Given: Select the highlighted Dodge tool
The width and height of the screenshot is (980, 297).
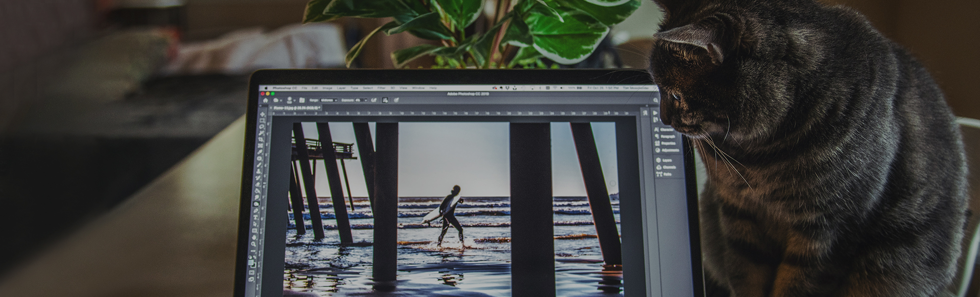Looking at the screenshot, I should point(256,203).
